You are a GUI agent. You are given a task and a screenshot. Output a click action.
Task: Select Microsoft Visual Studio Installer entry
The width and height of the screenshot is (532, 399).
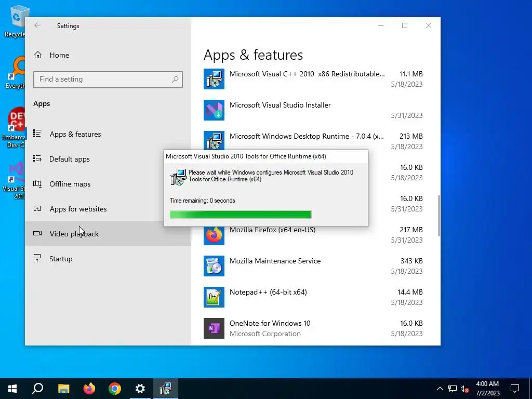pyautogui.click(x=313, y=110)
